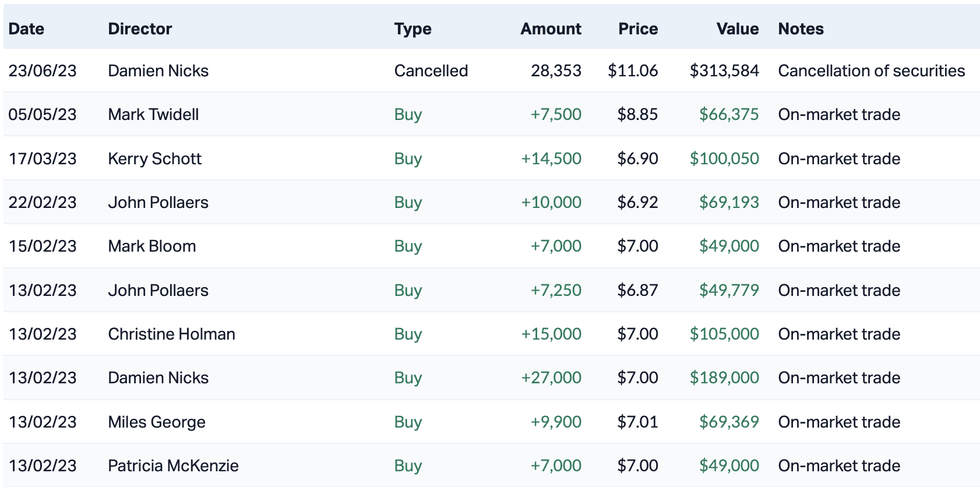Click the $313,584 value cell

tap(724, 70)
